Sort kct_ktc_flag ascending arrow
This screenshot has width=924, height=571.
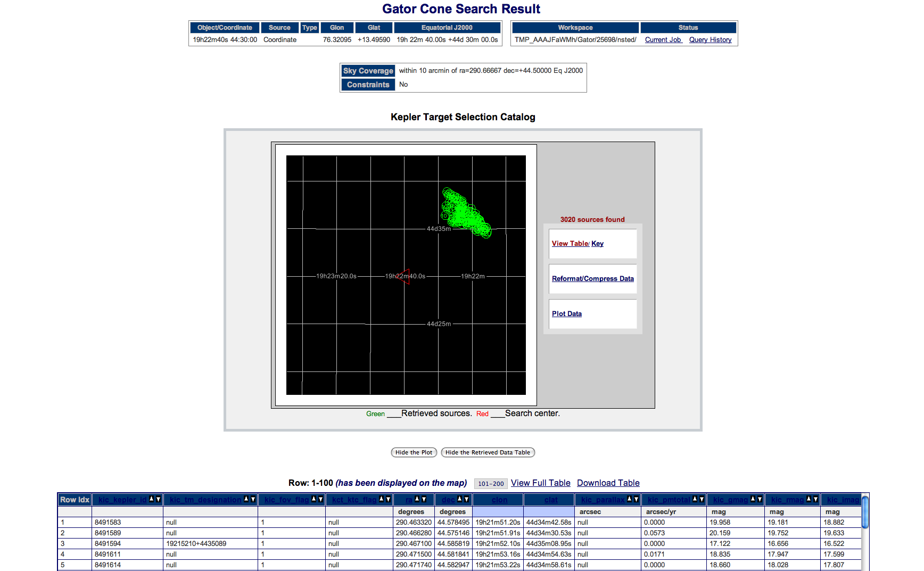[382, 499]
